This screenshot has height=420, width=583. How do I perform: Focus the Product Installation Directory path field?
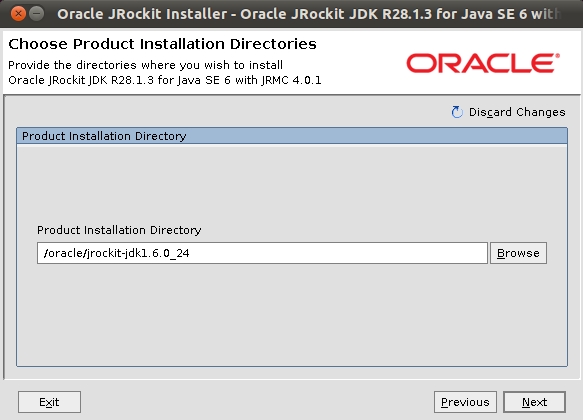point(262,253)
